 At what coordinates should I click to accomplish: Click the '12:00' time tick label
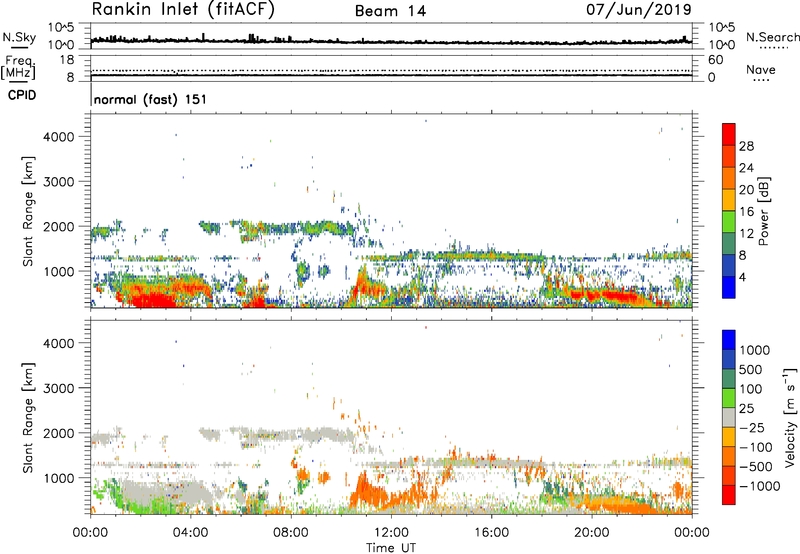click(391, 533)
